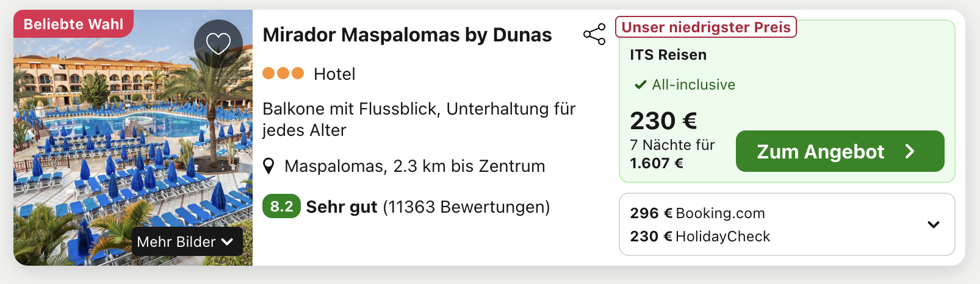
Task: Click the Beliebte Wahl badge
Action: [73, 24]
